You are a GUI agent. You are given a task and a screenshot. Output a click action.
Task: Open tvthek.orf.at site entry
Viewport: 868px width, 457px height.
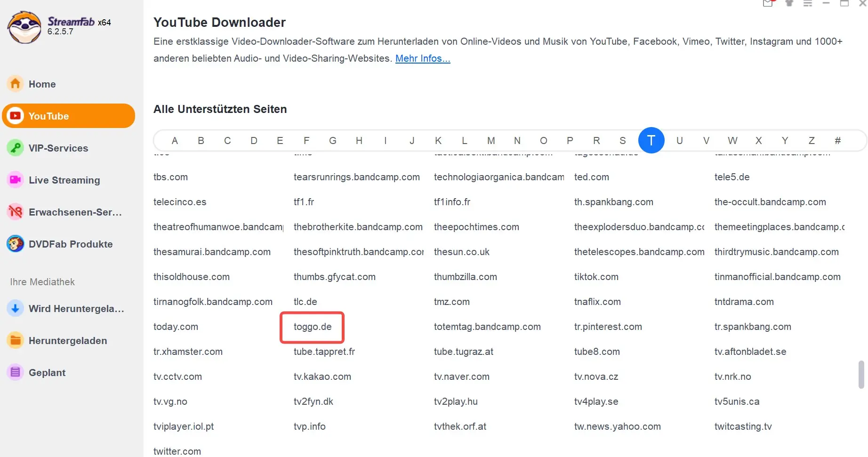point(460,426)
